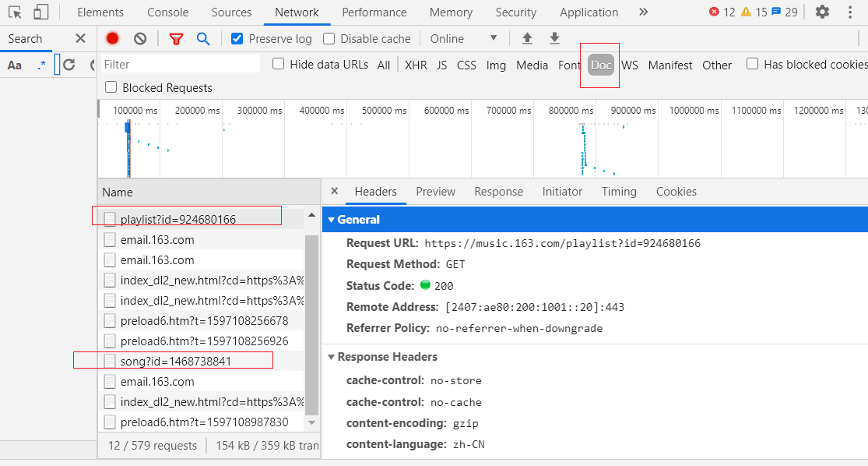
Task: Select the XHR filter type
Action: 416,65
